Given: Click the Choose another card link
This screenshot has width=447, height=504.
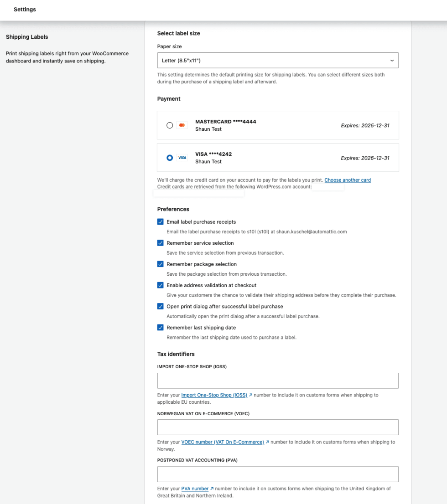Looking at the screenshot, I should tap(348, 180).
